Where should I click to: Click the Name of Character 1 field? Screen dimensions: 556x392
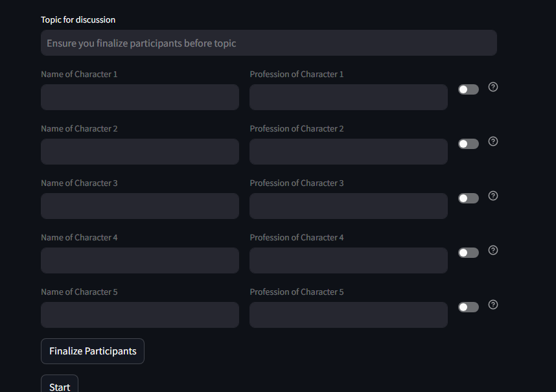point(140,97)
